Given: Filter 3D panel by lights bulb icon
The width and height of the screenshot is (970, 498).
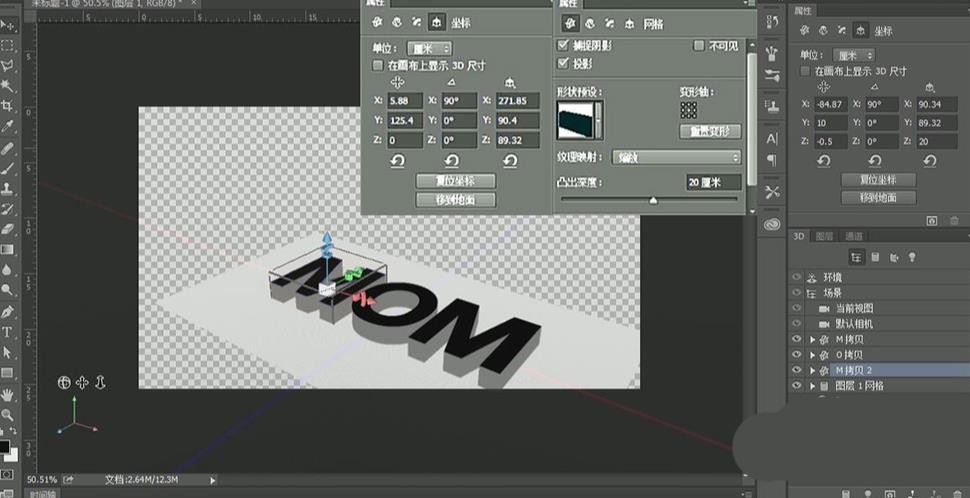Looking at the screenshot, I should (911, 257).
